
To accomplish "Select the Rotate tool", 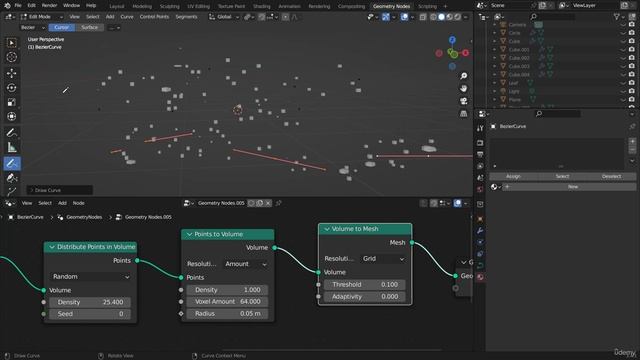I will 11,88.
